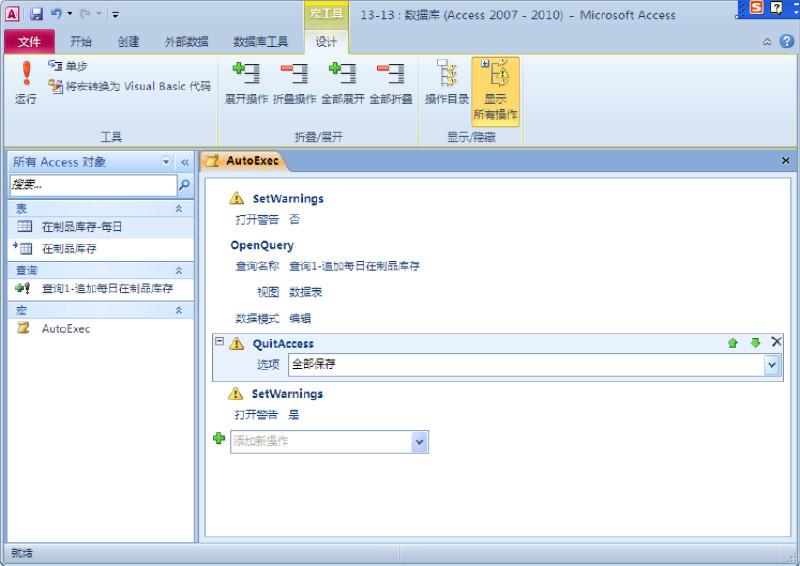This screenshot has width=800, height=566.
Task: Move QuitAccess action up with green arrow
Action: pos(733,343)
